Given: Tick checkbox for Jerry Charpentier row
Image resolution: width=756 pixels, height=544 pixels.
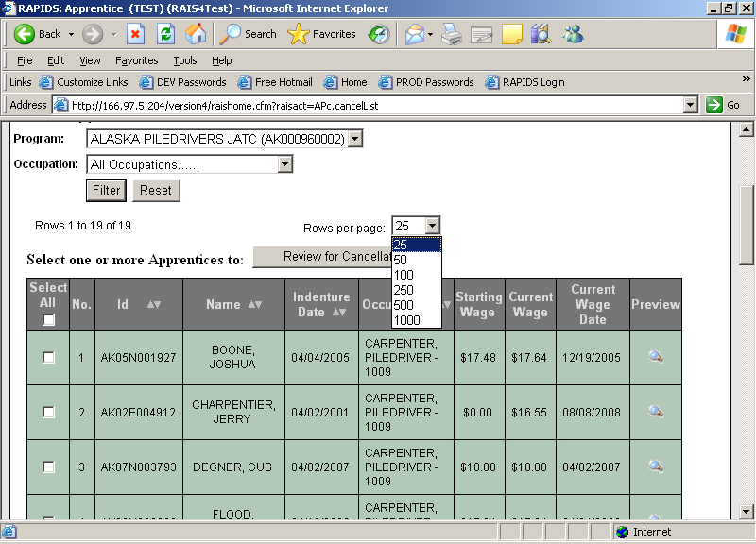Looking at the screenshot, I should tap(49, 412).
